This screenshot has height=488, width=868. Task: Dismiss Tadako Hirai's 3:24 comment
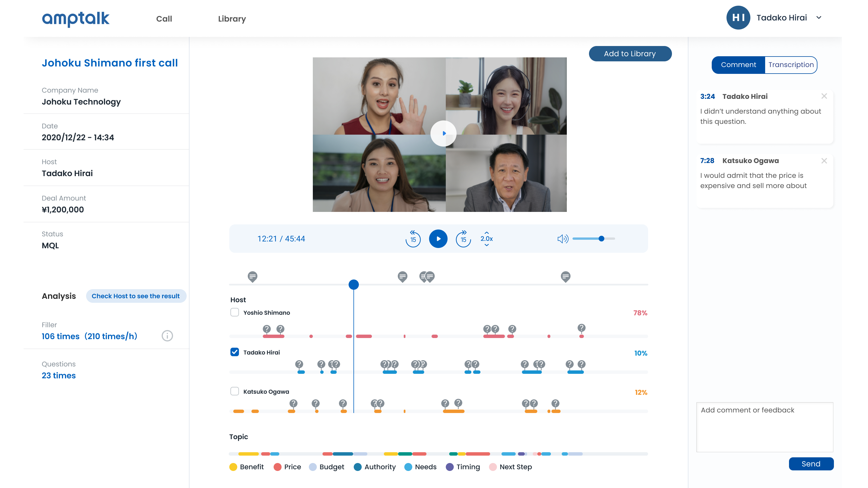pyautogui.click(x=824, y=96)
